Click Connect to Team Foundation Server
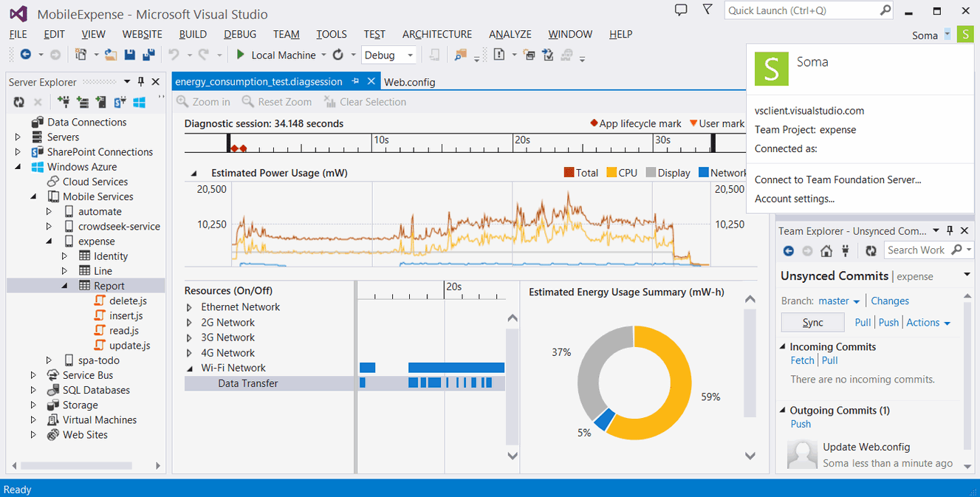 pos(837,179)
